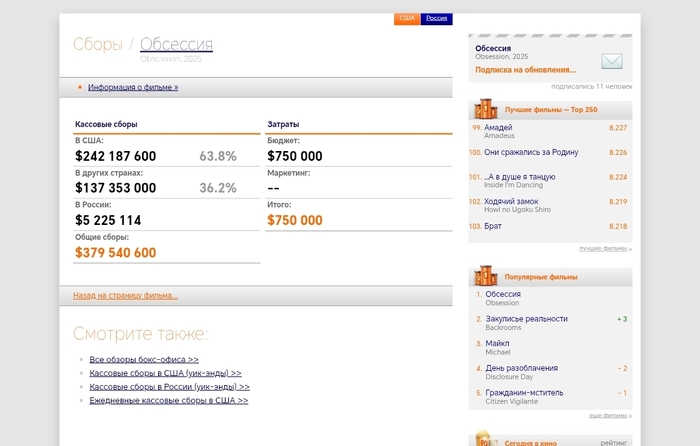
Task: Click the Затраты column heading
Action: coord(283,124)
